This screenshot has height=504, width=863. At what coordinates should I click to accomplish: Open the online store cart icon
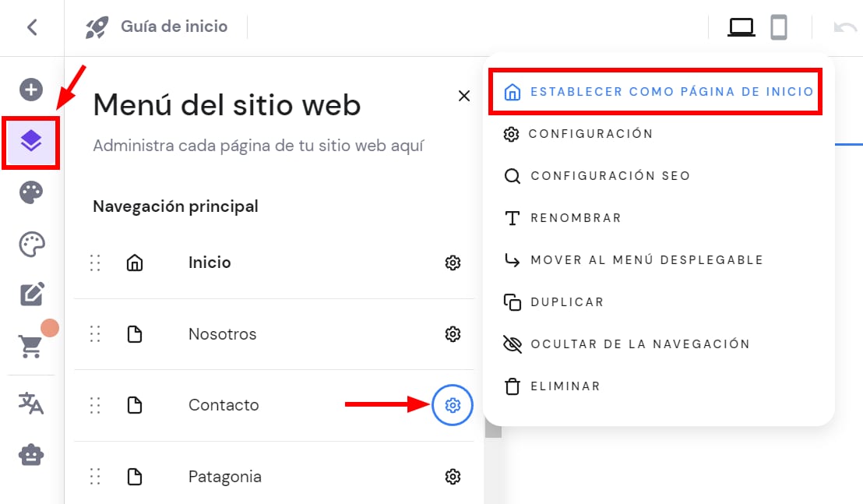(x=31, y=347)
